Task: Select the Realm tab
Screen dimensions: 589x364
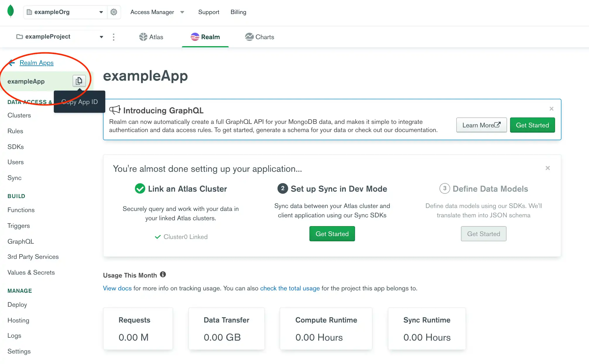Action: click(x=205, y=37)
